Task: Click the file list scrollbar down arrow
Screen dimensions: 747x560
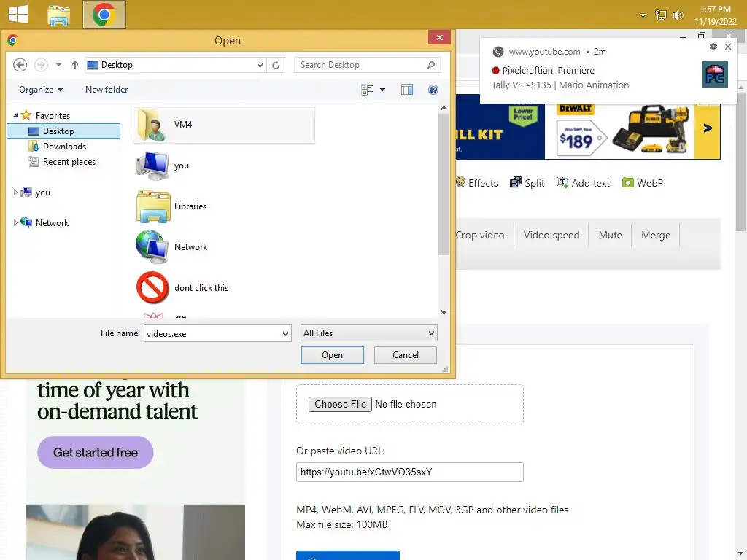Action: pyautogui.click(x=444, y=312)
